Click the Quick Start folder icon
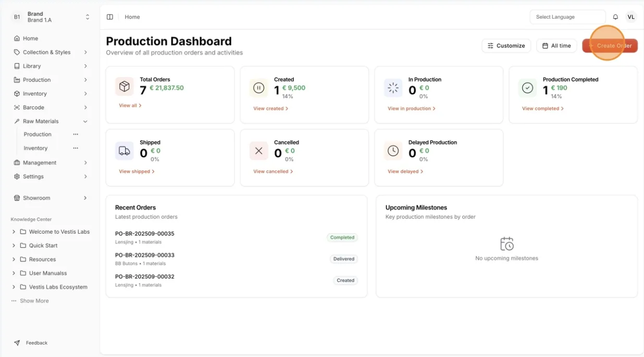 (23, 246)
